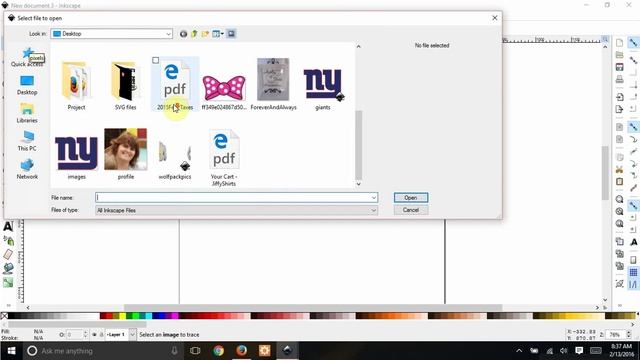The image size is (640, 360).
Task: Open This PC in places sidebar
Action: [x=27, y=142]
